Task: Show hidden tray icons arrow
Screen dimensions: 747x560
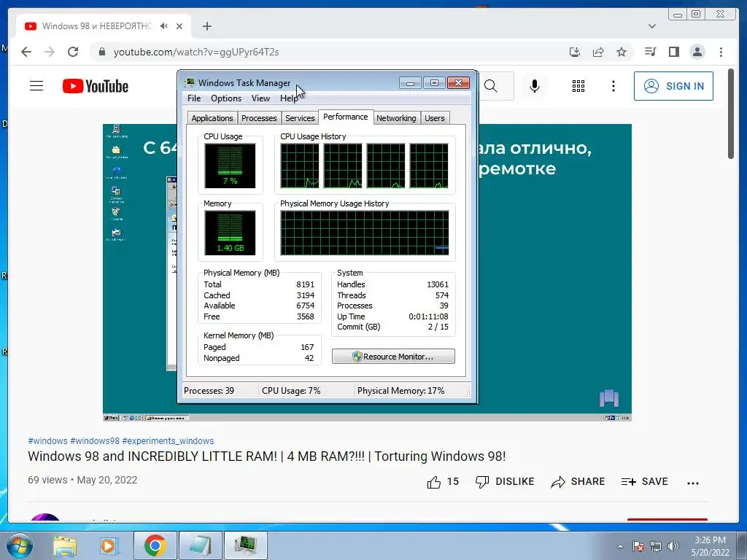Action: click(620, 546)
